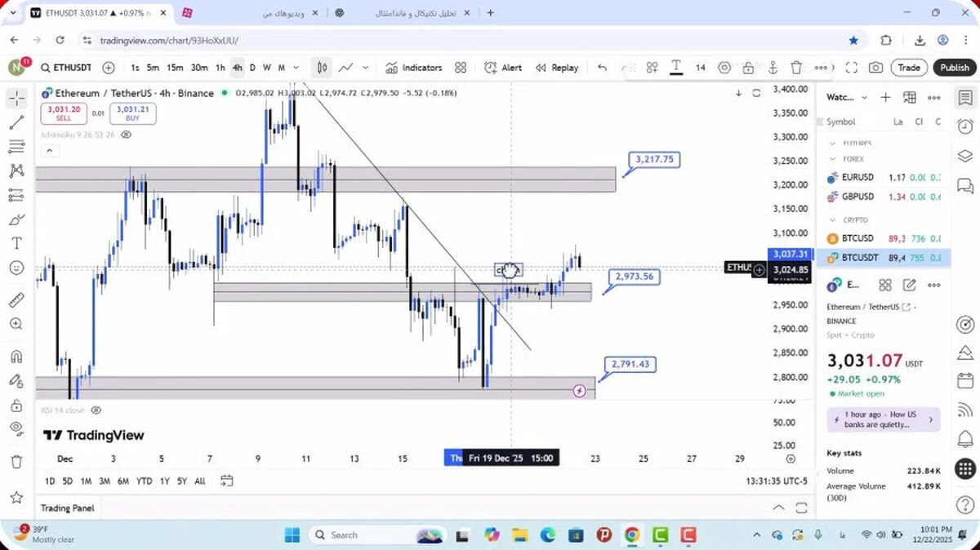Open the go to date calendar icon
This screenshot has height=550, width=980.
[226, 481]
